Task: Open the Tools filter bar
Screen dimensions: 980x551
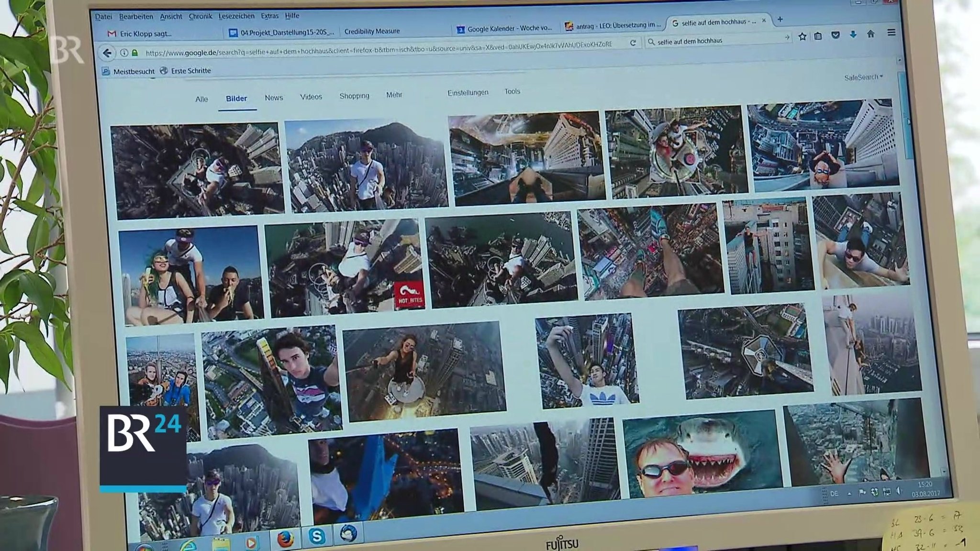Action: [512, 91]
